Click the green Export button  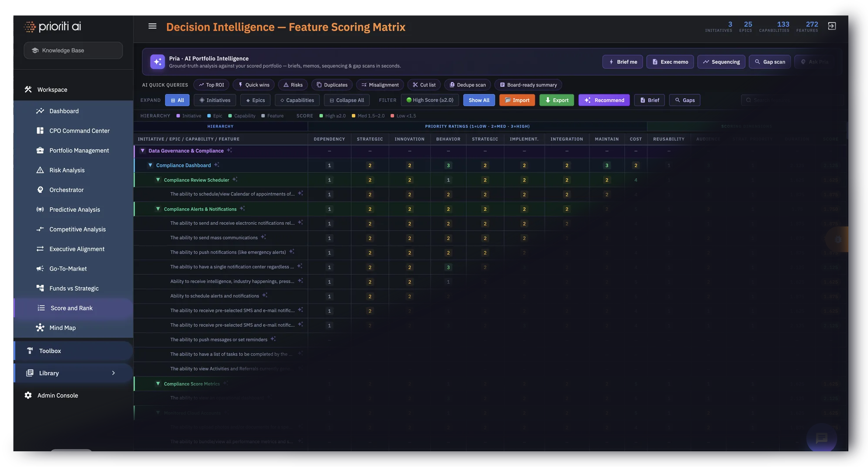click(557, 100)
